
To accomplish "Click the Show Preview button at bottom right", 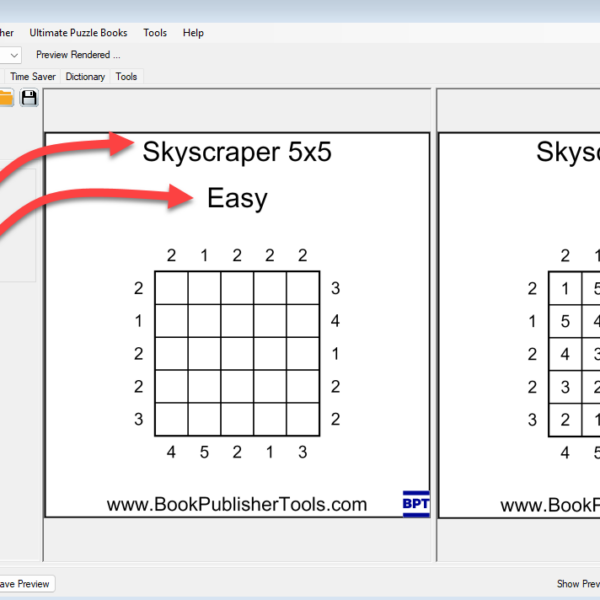I will [x=577, y=584].
